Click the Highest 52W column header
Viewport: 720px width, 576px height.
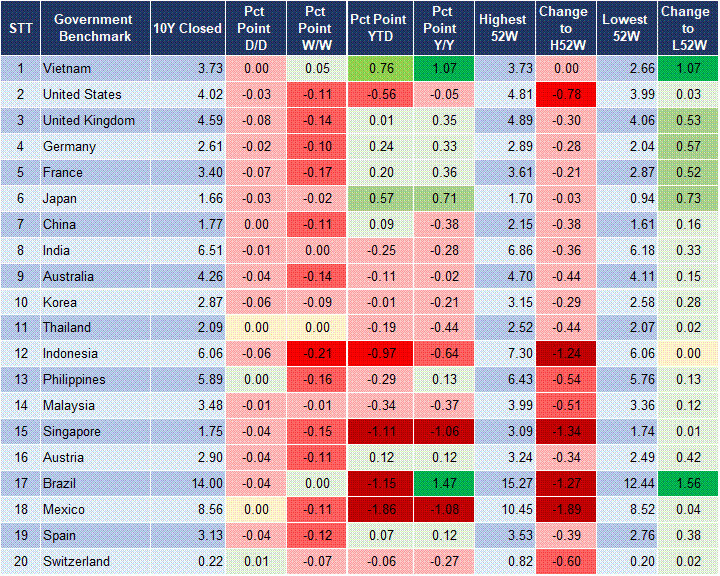click(x=502, y=28)
